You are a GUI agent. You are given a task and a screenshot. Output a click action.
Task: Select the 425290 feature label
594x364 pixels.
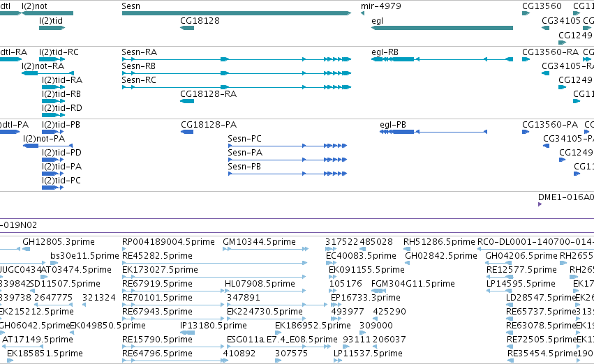pyautogui.click(x=389, y=312)
